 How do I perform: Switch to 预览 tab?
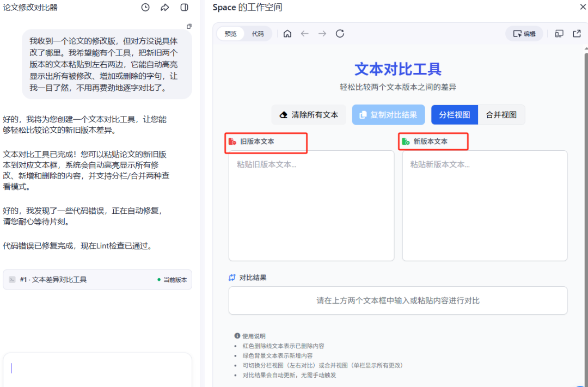pos(231,34)
